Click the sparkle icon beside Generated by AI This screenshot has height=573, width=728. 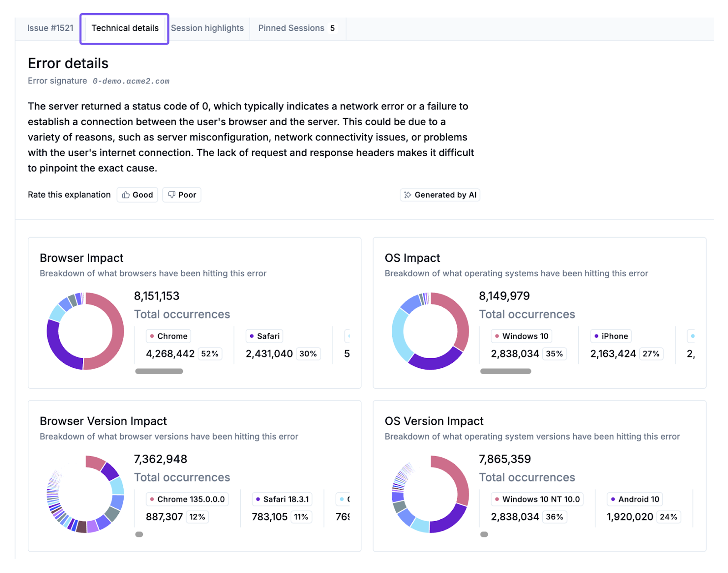[408, 195]
